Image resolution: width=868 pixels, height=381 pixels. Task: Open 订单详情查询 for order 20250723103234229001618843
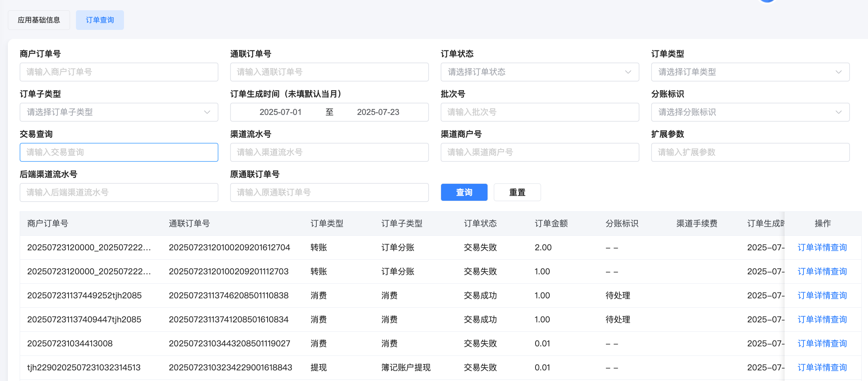click(822, 368)
